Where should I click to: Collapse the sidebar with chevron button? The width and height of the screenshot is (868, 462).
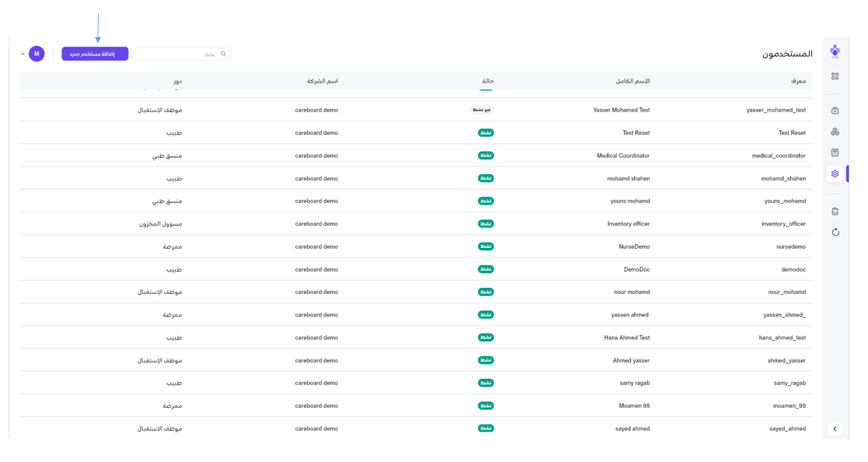point(835,429)
